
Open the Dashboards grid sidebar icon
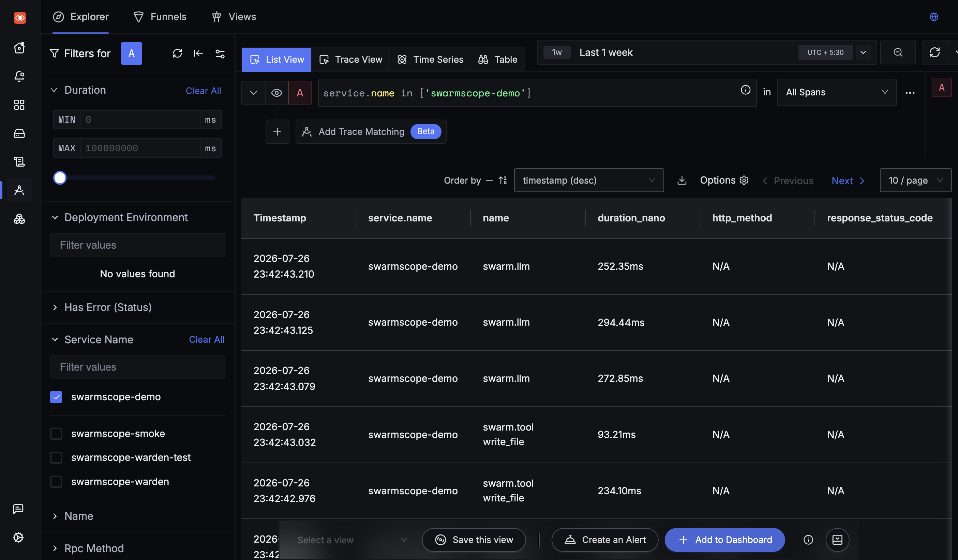coord(19,105)
